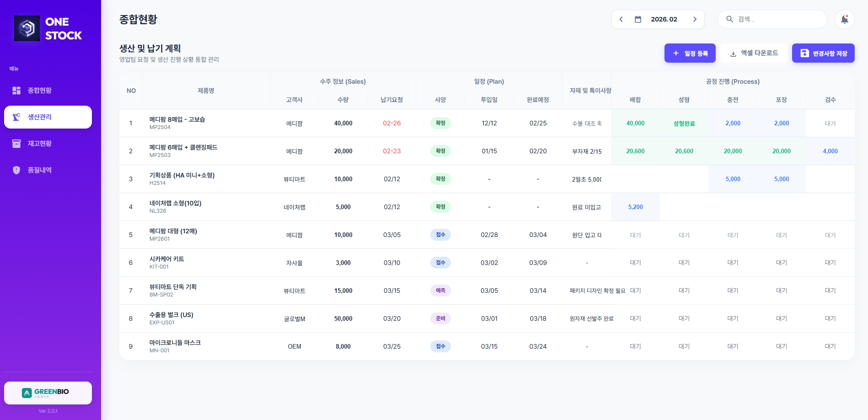The image size is (868, 420).
Task: Click the 준비 status badge for 수출용 벌크
Action: (440, 318)
